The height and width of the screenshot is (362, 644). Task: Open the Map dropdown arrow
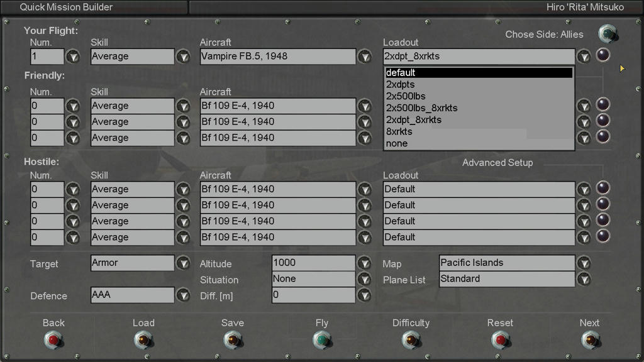click(584, 263)
